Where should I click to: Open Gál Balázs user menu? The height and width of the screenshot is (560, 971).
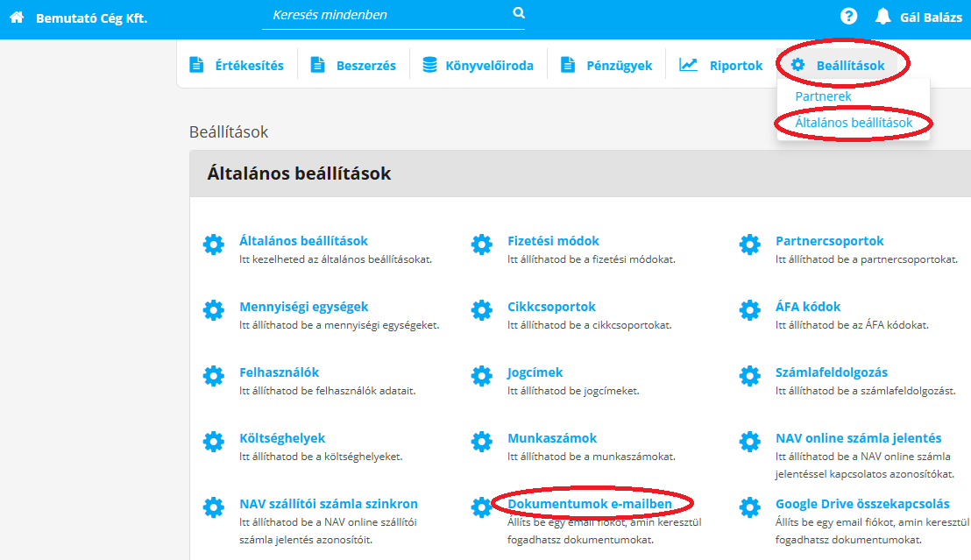[x=931, y=18]
